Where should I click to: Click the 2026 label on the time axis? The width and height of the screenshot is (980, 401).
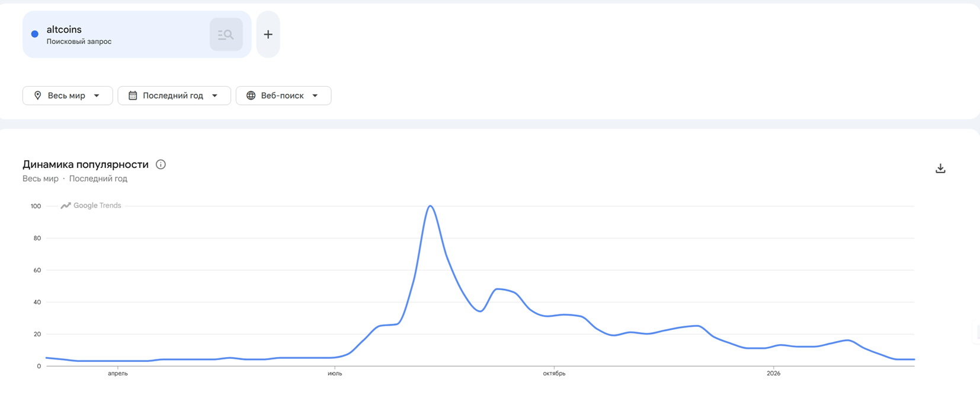pos(773,374)
